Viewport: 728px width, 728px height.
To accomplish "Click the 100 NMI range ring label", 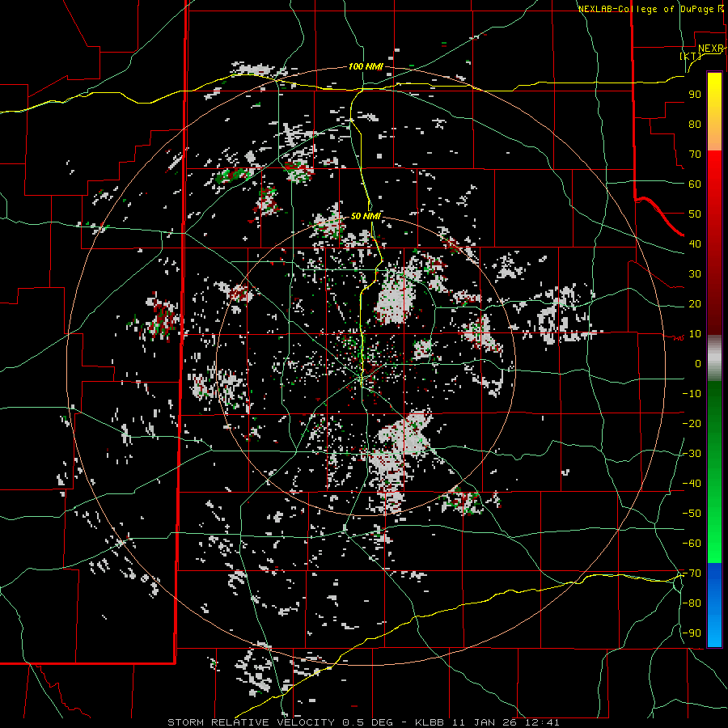I will [x=366, y=67].
